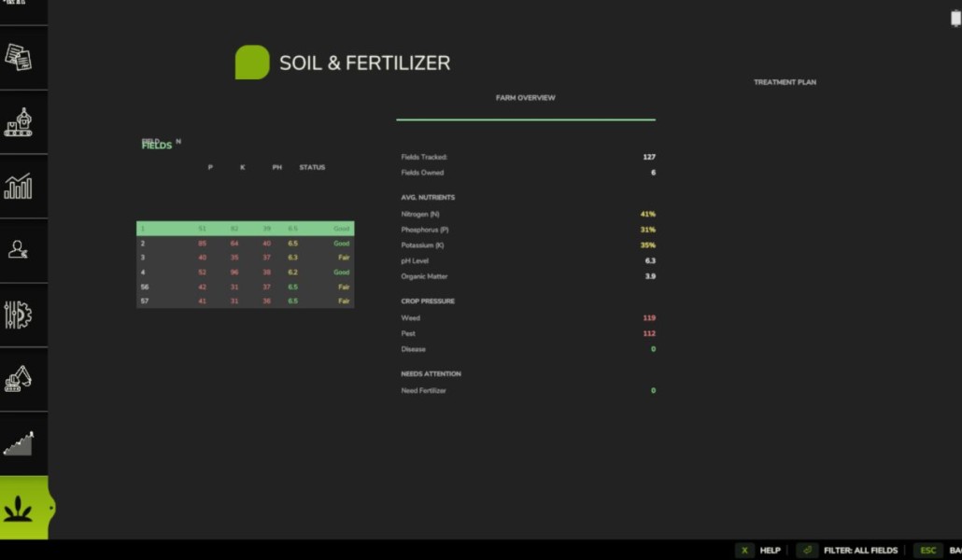Select field 56 row in Fields list
Image resolution: width=962 pixels, height=560 pixels.
245,287
